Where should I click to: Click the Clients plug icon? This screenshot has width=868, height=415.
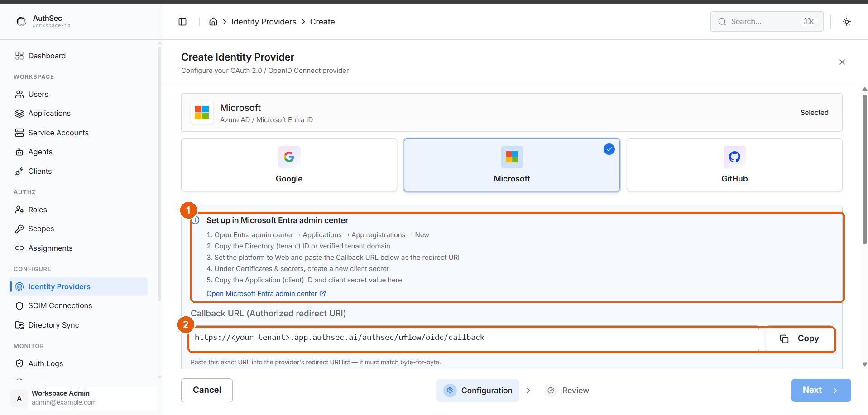click(x=19, y=171)
